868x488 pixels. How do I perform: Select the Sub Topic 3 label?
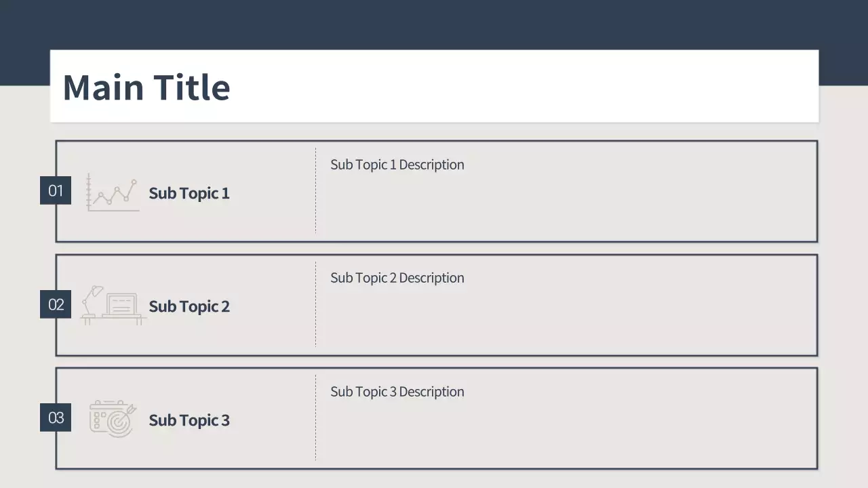(x=189, y=420)
